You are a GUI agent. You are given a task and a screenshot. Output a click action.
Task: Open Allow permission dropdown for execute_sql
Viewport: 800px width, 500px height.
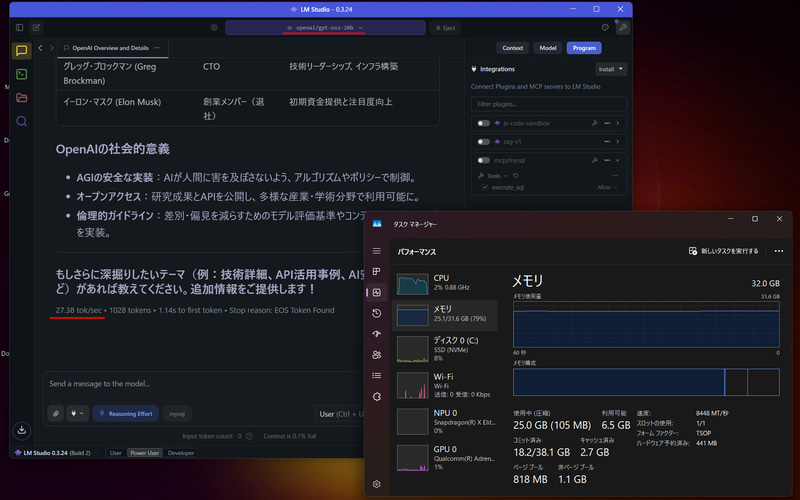607,187
